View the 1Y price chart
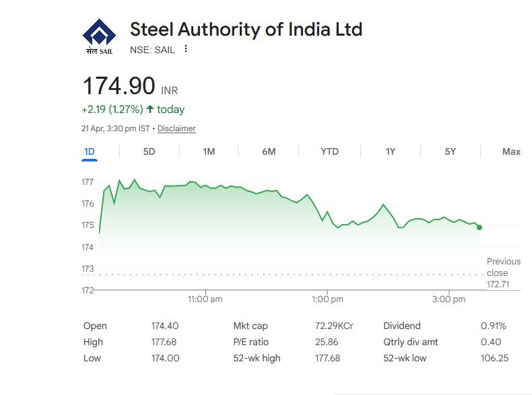The height and width of the screenshot is (395, 532). pyautogui.click(x=390, y=151)
